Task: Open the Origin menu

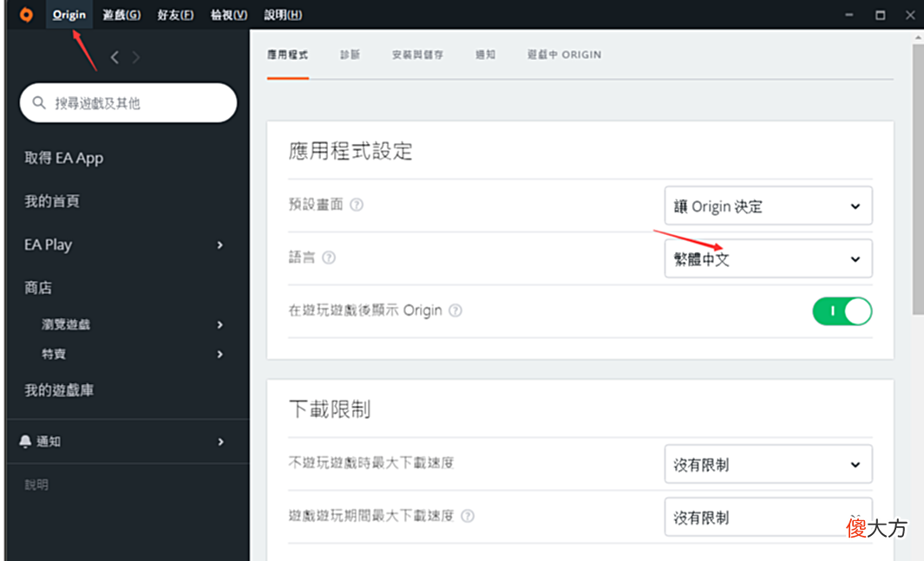Action: point(69,15)
